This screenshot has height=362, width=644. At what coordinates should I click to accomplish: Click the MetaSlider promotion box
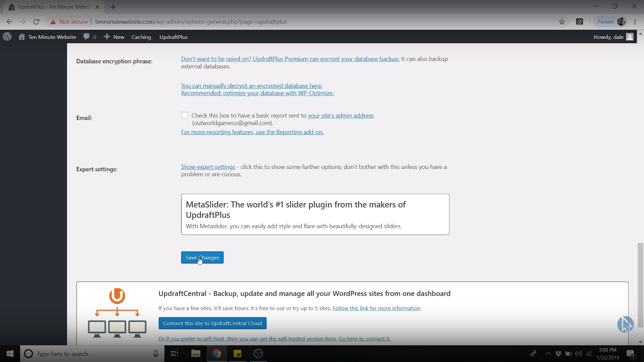click(x=315, y=214)
